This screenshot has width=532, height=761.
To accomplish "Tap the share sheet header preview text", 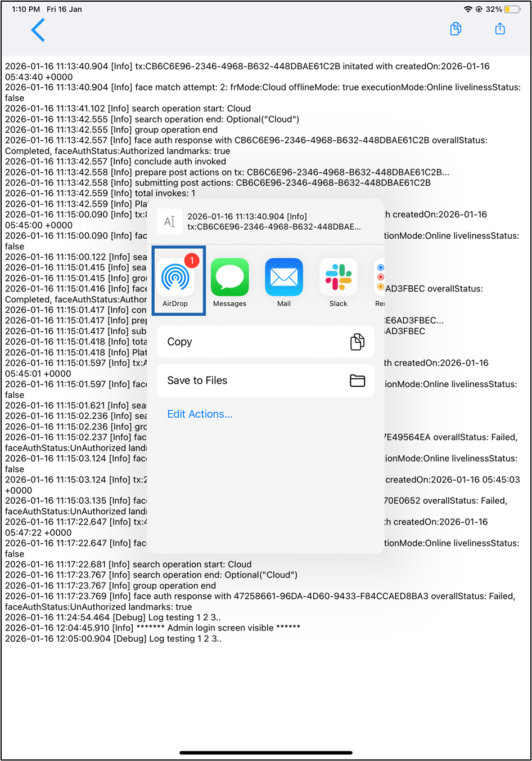I will (274, 221).
